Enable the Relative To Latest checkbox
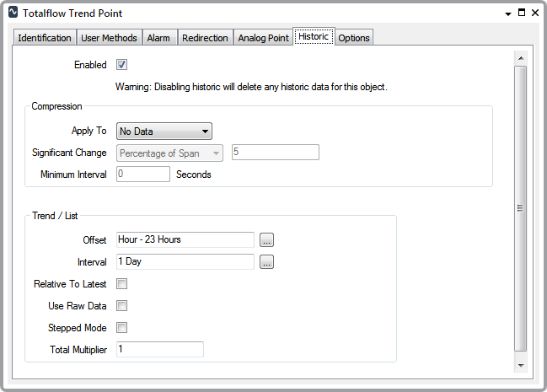547x392 pixels. 121,284
